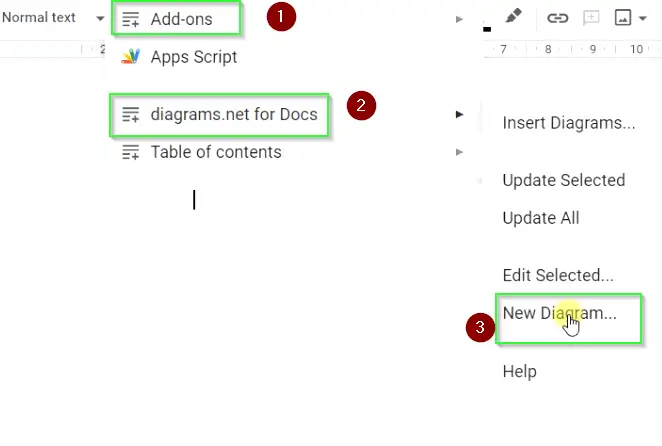Expand the diagrams.net for Docs submenu arrow
This screenshot has width=662, height=446.
coord(459,114)
